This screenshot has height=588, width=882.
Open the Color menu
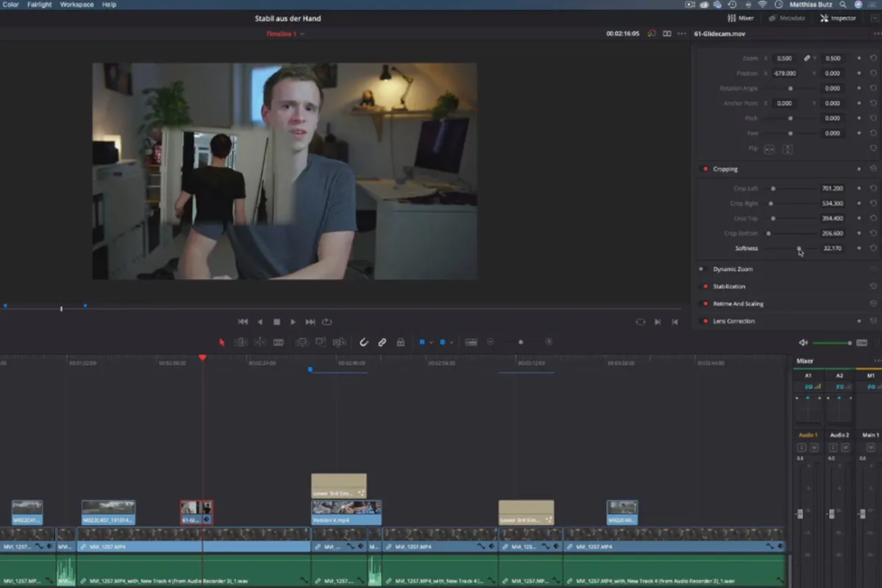11,4
